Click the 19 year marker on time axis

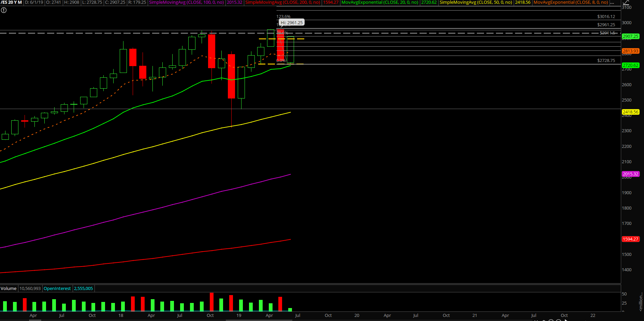point(239,315)
